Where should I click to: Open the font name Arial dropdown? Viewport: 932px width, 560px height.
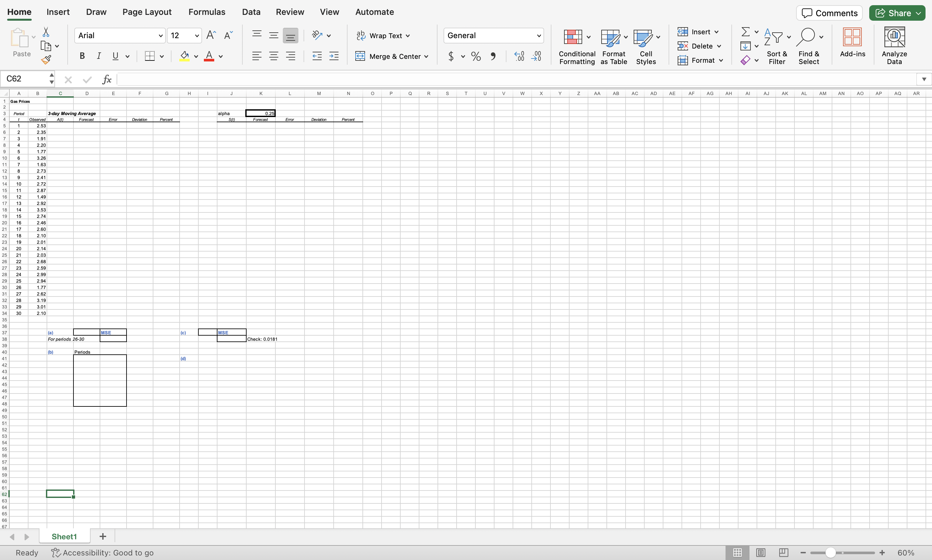161,36
